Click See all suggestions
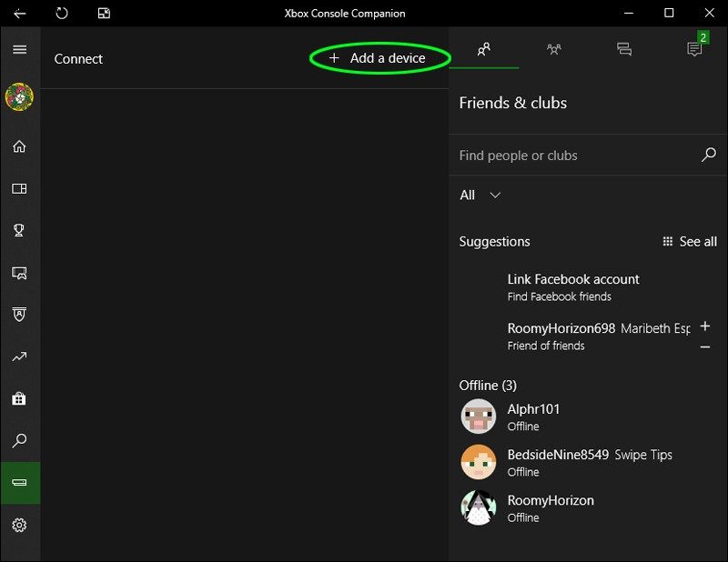 690,241
